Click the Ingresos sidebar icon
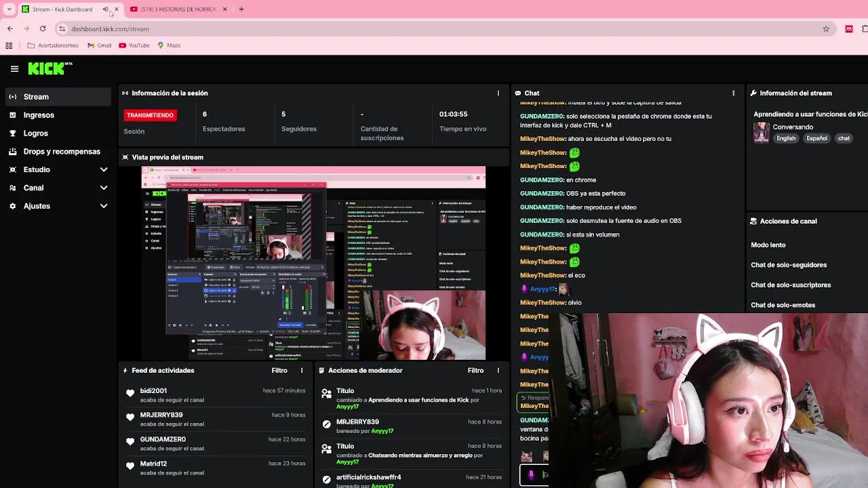The width and height of the screenshot is (868, 488). (12, 115)
